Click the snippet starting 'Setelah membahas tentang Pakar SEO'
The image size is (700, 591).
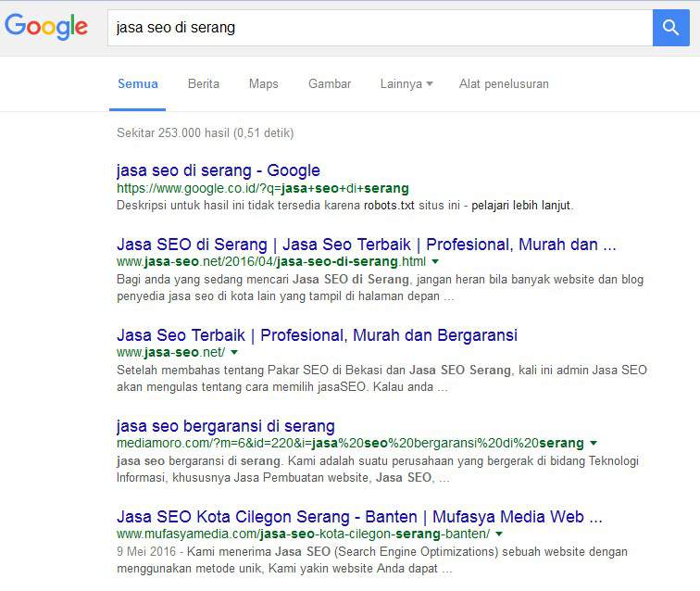coord(381,378)
